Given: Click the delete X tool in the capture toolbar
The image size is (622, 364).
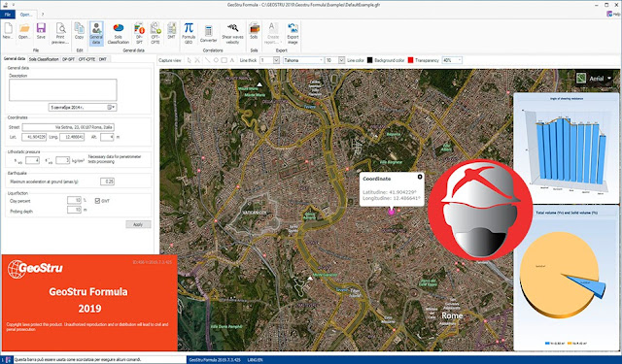Looking at the screenshot, I should pyautogui.click(x=197, y=60).
